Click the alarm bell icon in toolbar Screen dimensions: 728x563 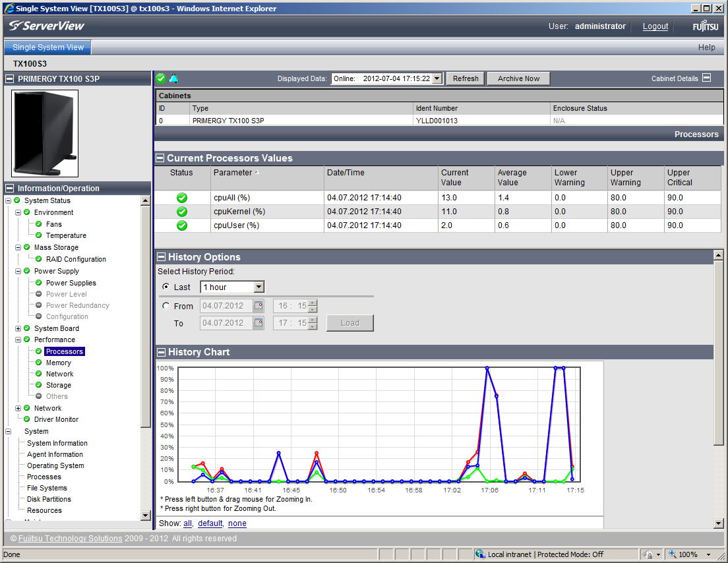[173, 78]
